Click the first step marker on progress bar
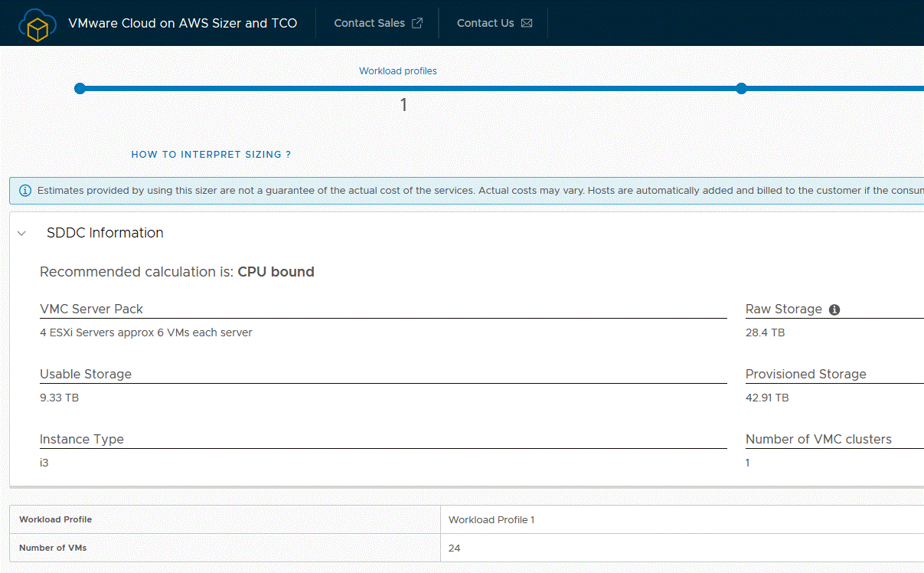The height and width of the screenshot is (573, 924). [80, 89]
